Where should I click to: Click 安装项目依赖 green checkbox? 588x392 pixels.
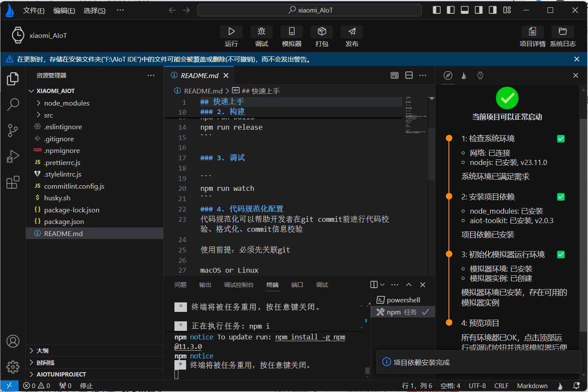coord(561,197)
